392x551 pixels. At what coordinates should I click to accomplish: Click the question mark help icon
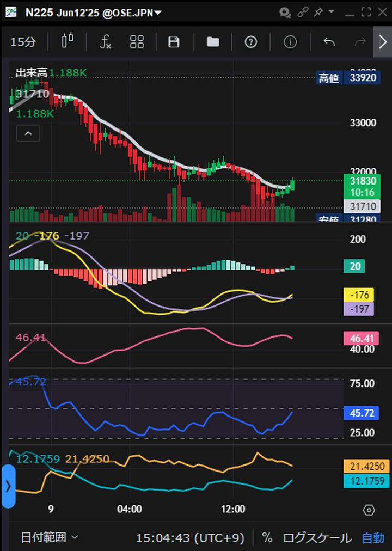point(250,42)
